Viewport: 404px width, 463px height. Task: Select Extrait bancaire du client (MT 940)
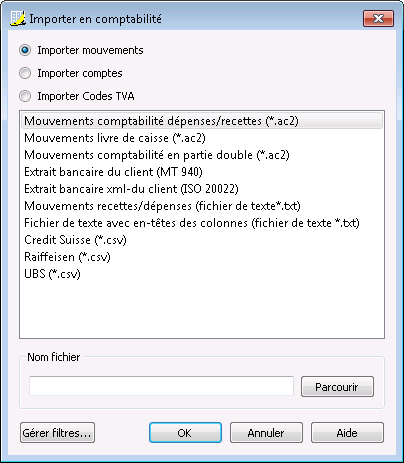point(202,172)
